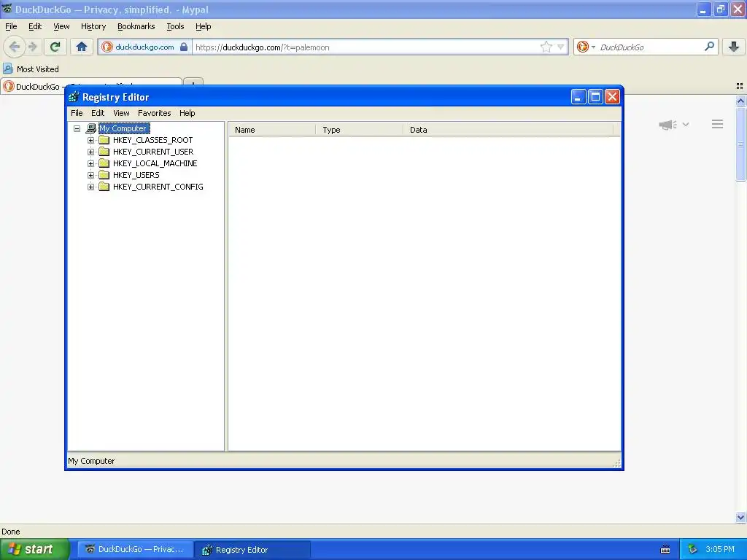The height and width of the screenshot is (560, 747).
Task: Reload the page with the refresh icon
Action: tap(55, 47)
